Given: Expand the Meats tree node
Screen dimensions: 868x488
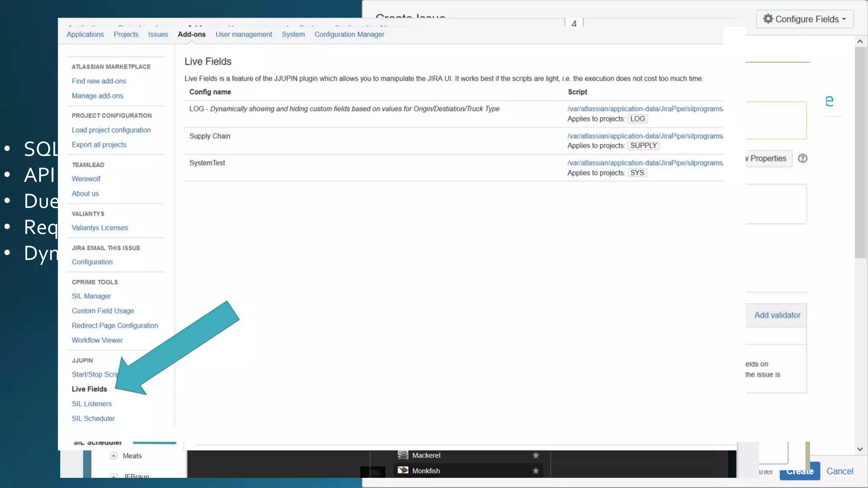Looking at the screenshot, I should pyautogui.click(x=113, y=456).
